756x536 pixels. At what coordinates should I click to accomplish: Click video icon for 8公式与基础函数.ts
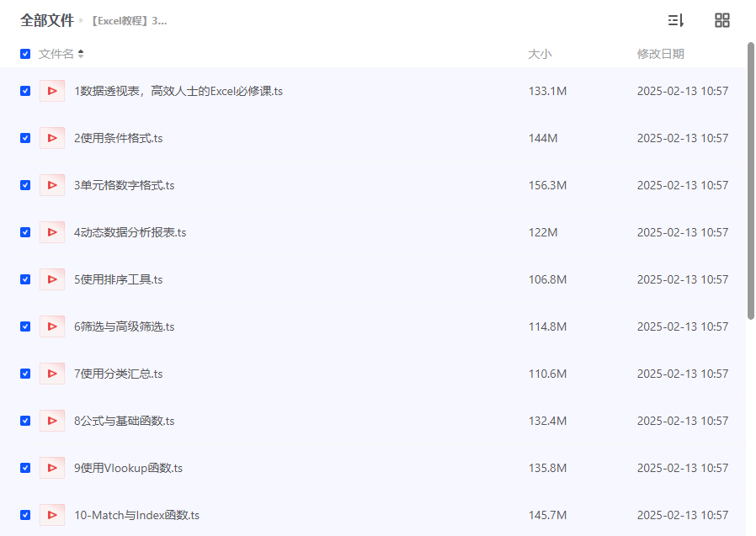click(52, 421)
